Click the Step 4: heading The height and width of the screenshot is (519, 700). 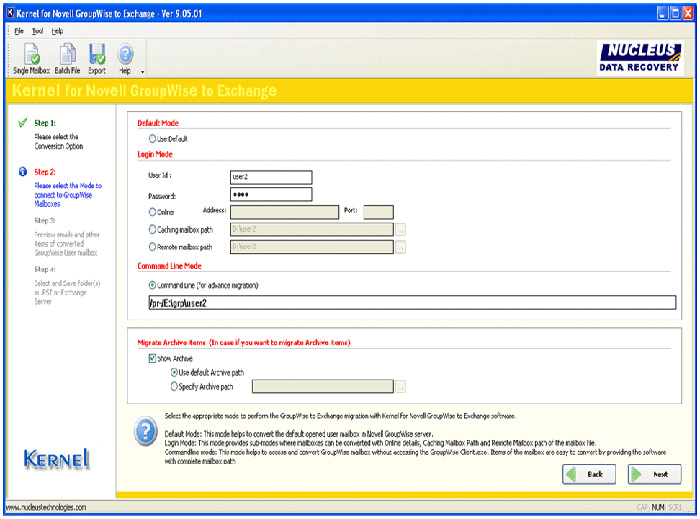coord(45,270)
